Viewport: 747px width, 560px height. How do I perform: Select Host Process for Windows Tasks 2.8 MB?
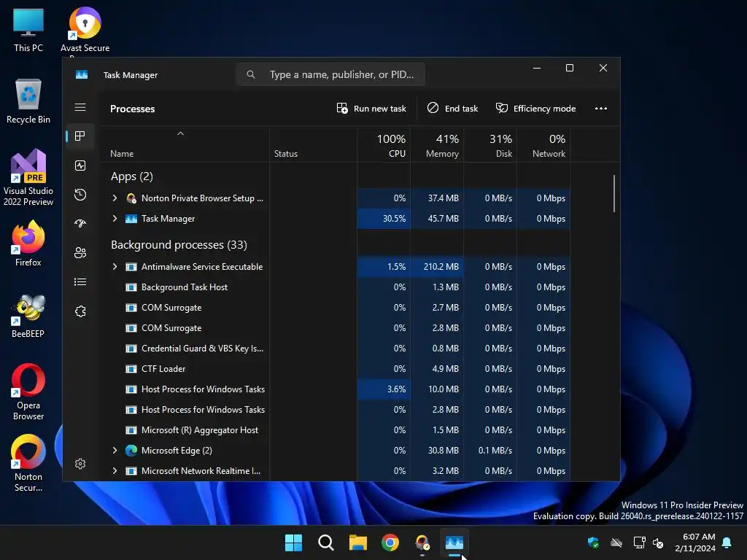click(x=336, y=410)
